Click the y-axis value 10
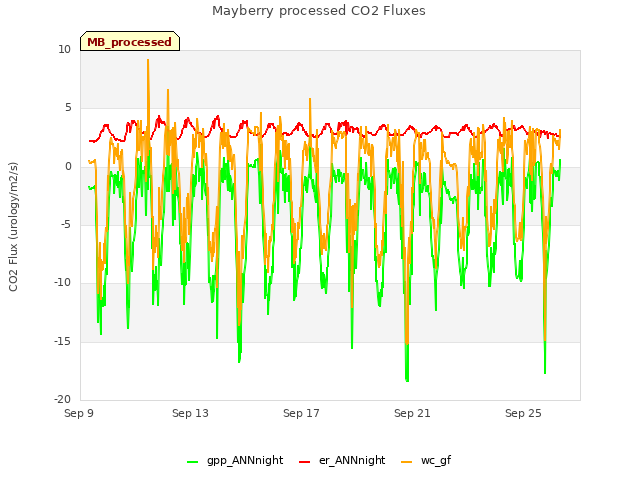Viewport: 640px width, 480px height. pos(64,50)
